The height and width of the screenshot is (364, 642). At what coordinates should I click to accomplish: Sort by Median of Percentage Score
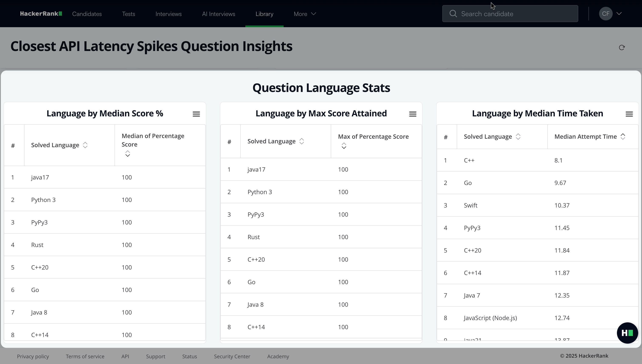click(x=127, y=154)
